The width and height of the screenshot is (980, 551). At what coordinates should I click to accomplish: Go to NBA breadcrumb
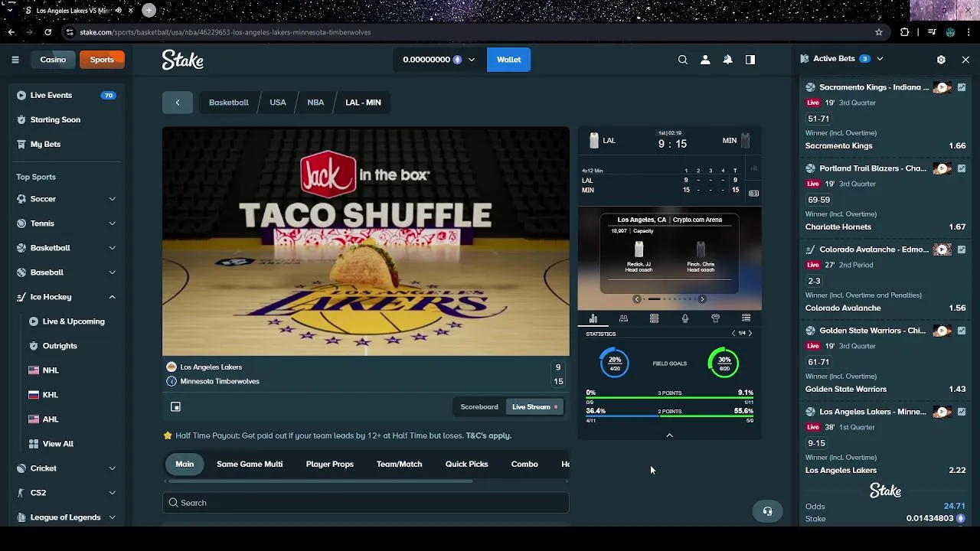point(315,103)
